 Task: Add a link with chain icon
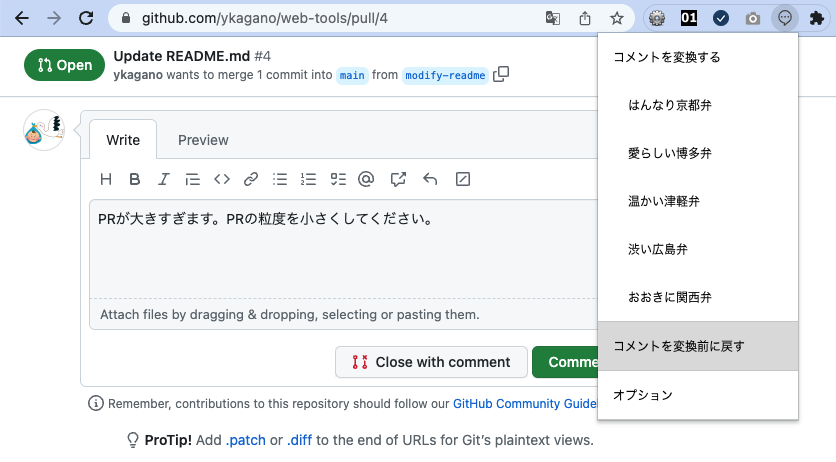pos(251,179)
